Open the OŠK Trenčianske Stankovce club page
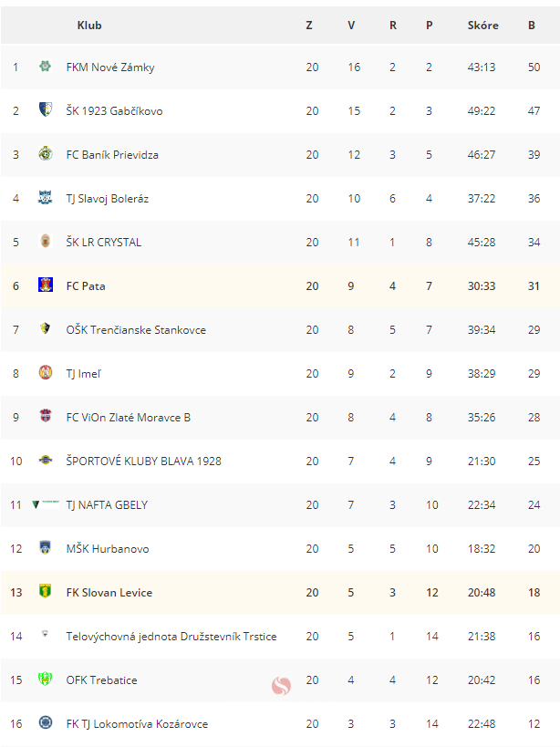The image size is (560, 747). tap(136, 329)
